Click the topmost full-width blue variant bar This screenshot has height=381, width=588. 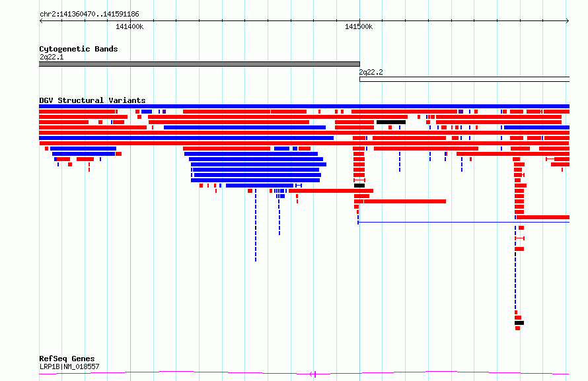click(x=304, y=106)
